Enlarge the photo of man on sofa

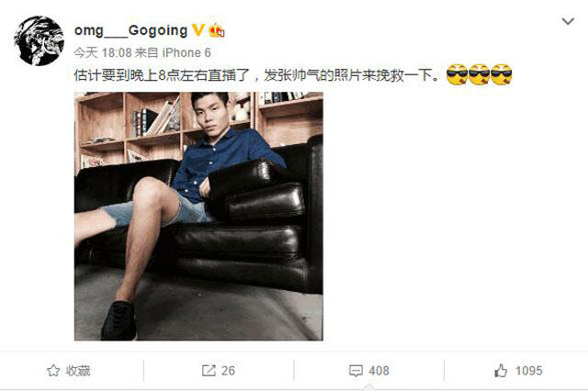pos(198,216)
